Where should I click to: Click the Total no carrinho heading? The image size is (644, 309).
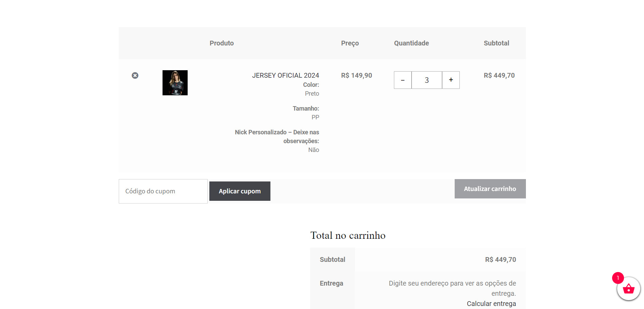[348, 235]
